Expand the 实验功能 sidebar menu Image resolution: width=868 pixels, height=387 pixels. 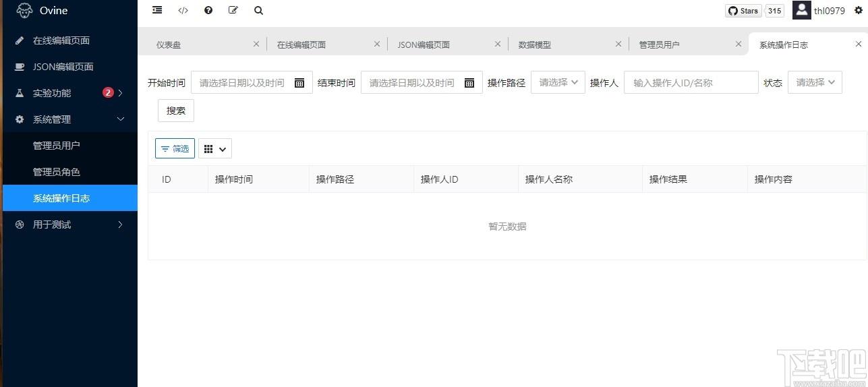tap(69, 93)
